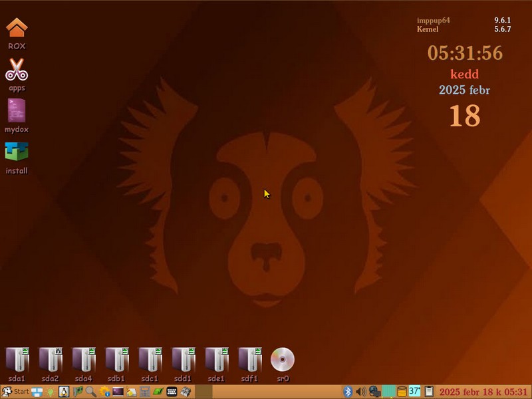Open the sr0 optical disc icon
The image size is (532, 399).
point(283,359)
